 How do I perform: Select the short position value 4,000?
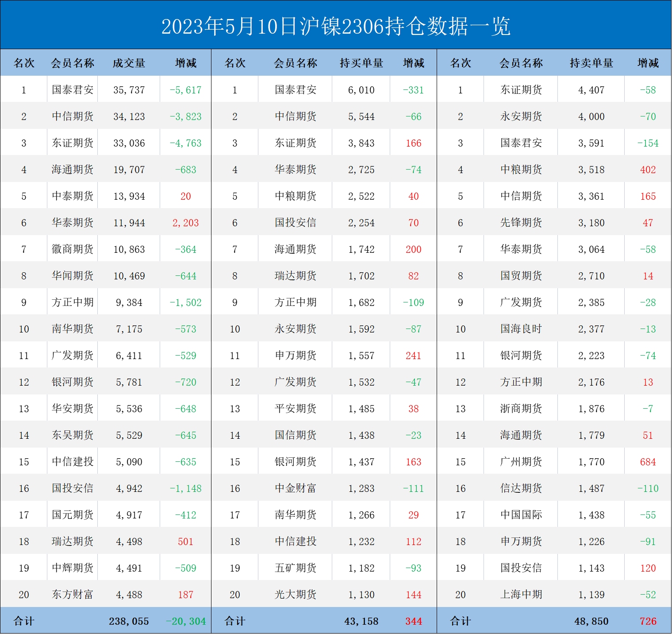[591, 116]
